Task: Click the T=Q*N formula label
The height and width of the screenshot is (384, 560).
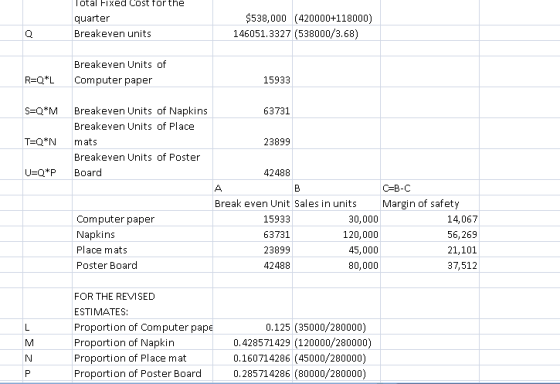Action: pos(40,142)
